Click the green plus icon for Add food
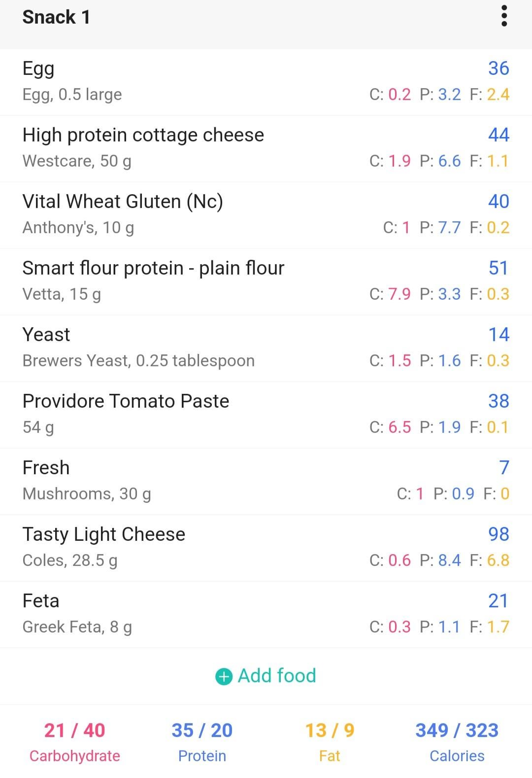The image size is (532, 778). [x=224, y=676]
